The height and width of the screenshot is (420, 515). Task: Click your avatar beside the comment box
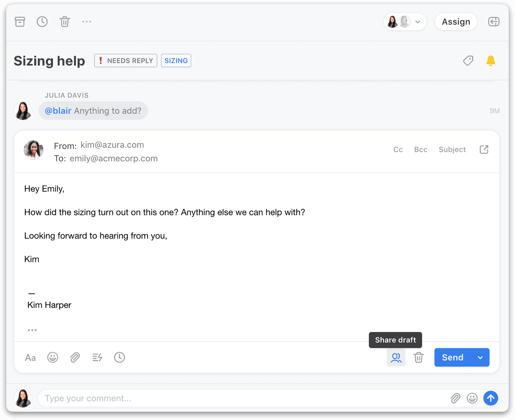[23, 398]
